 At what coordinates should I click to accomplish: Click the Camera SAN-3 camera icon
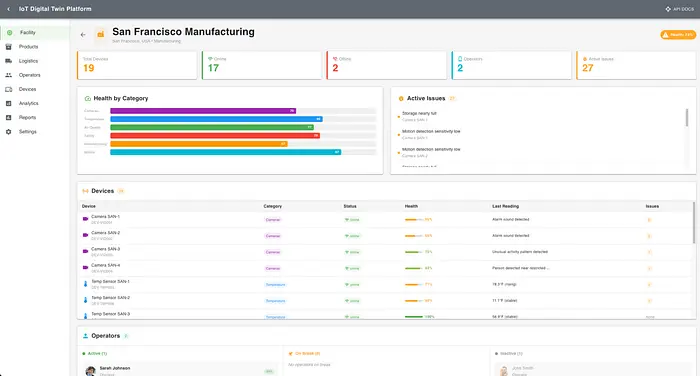[85, 251]
